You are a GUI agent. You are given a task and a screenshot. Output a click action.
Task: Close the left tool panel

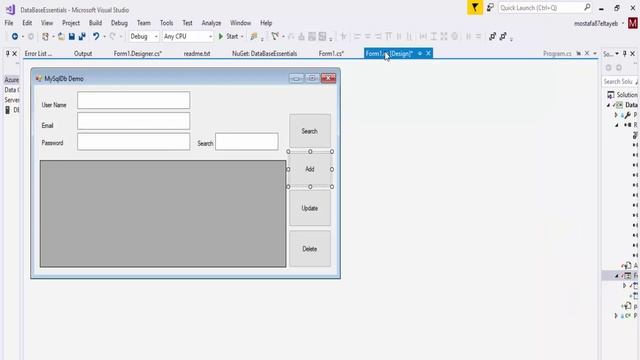tap(15, 53)
